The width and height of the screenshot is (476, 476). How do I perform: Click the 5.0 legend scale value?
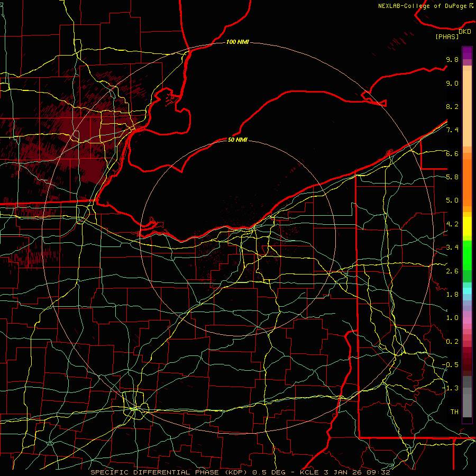coord(452,200)
